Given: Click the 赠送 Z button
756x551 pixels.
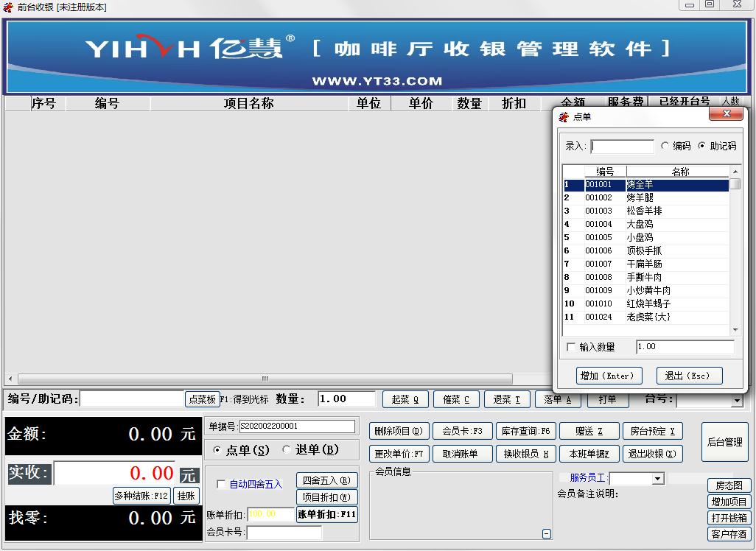Looking at the screenshot, I should point(589,431).
